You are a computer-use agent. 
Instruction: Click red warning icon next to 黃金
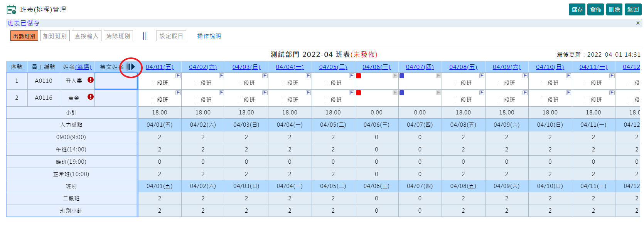coord(91,97)
